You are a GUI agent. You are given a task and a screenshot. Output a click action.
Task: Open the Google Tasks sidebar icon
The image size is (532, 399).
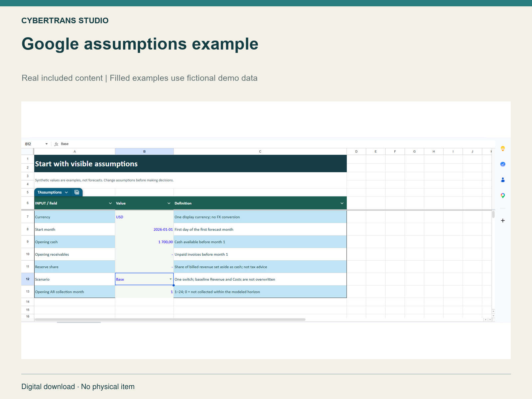click(503, 164)
